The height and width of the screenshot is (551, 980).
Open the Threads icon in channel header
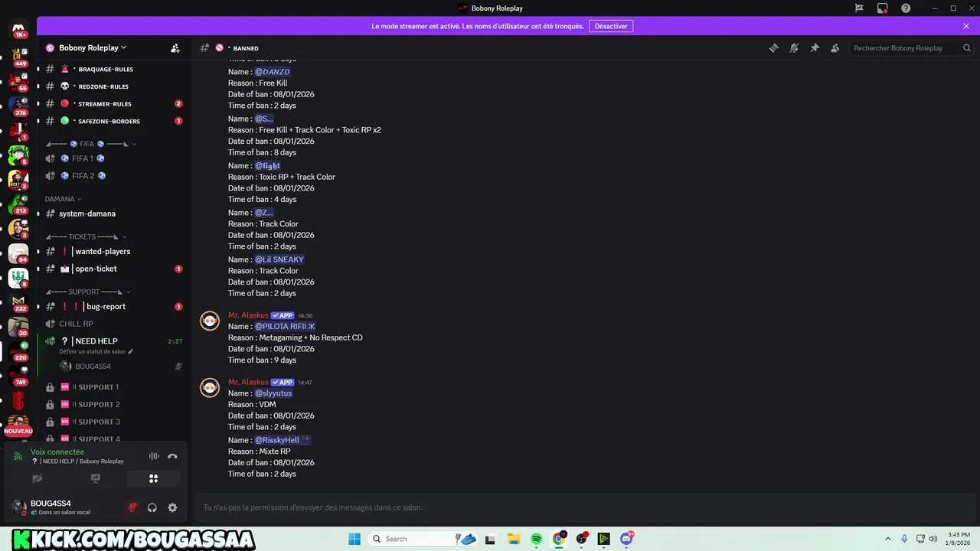pyautogui.click(x=773, y=47)
